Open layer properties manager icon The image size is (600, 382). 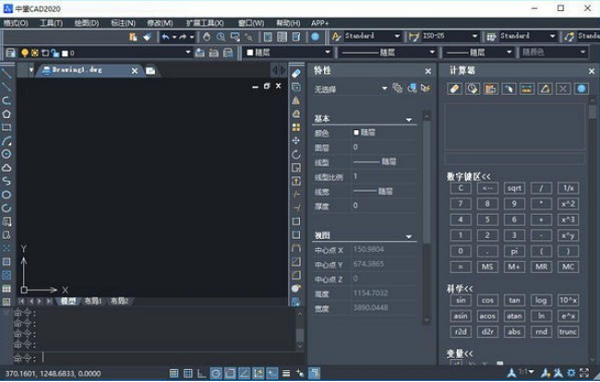click(11, 53)
